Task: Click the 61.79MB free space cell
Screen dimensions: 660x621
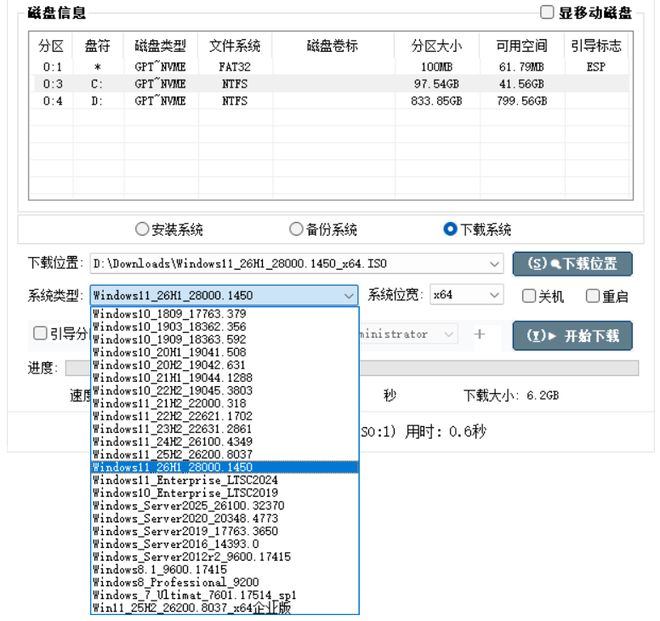Action: coord(522,67)
